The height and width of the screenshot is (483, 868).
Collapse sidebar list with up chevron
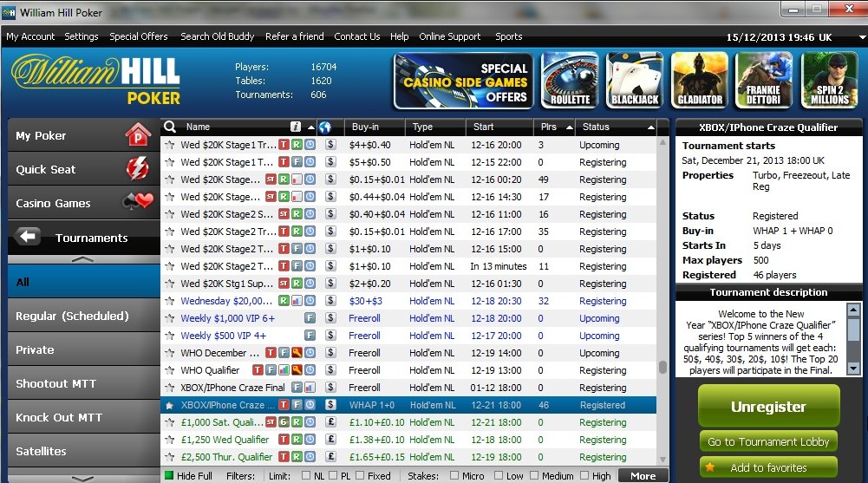(x=83, y=259)
